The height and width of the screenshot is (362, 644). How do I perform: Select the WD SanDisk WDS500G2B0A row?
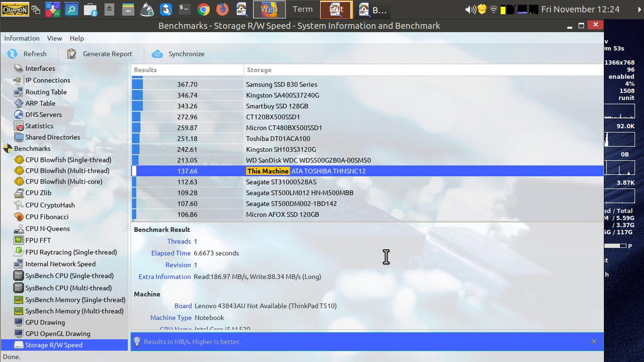point(367,160)
